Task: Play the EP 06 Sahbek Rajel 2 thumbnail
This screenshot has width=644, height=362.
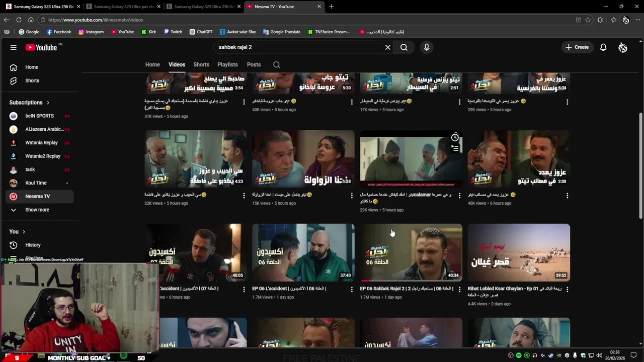Action: tap(411, 252)
